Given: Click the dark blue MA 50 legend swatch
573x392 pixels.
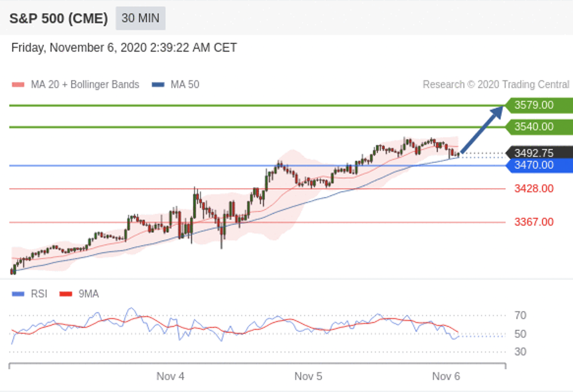Looking at the screenshot, I should [158, 84].
